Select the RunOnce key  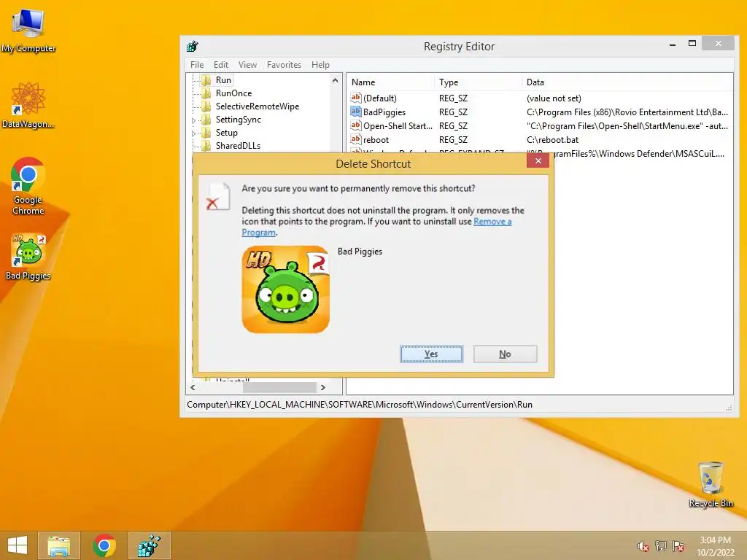tap(233, 93)
